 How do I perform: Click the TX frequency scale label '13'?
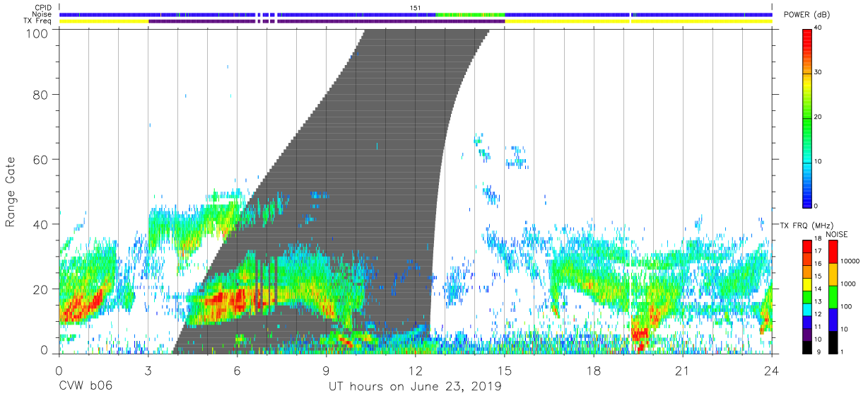[819, 302]
